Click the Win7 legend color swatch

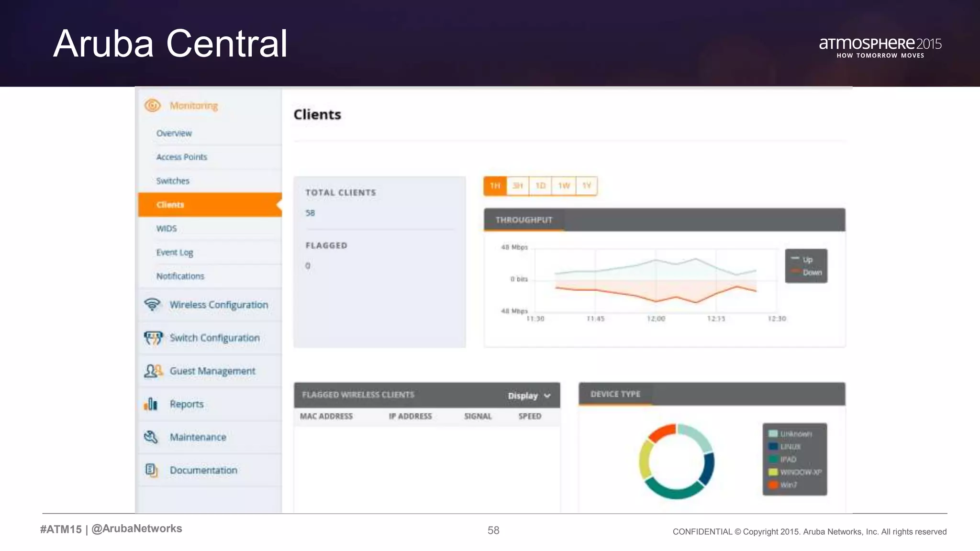pyautogui.click(x=773, y=485)
